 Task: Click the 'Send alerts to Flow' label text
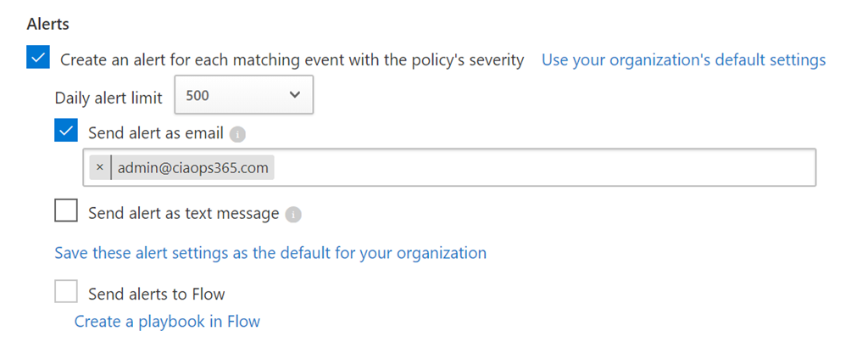click(157, 295)
